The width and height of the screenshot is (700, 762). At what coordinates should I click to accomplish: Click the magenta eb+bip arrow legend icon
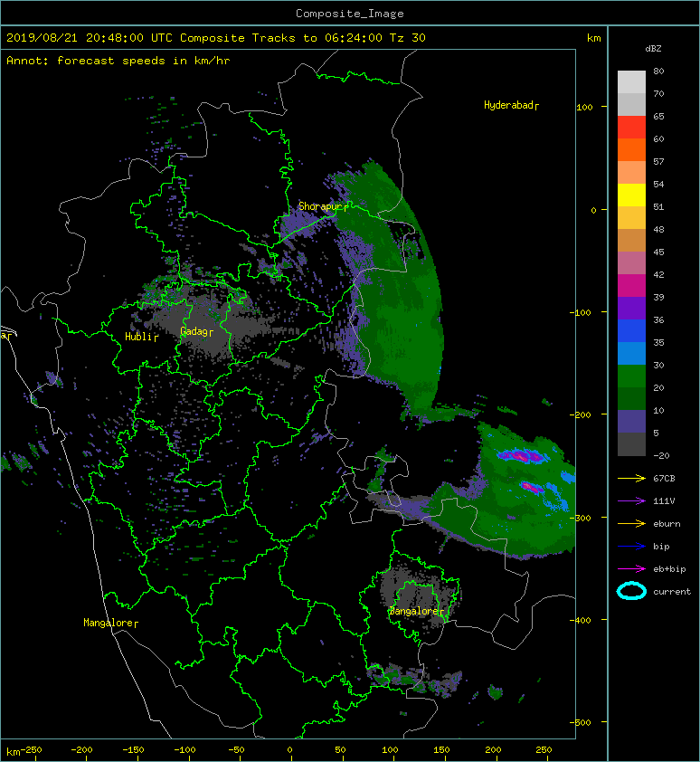(631, 568)
